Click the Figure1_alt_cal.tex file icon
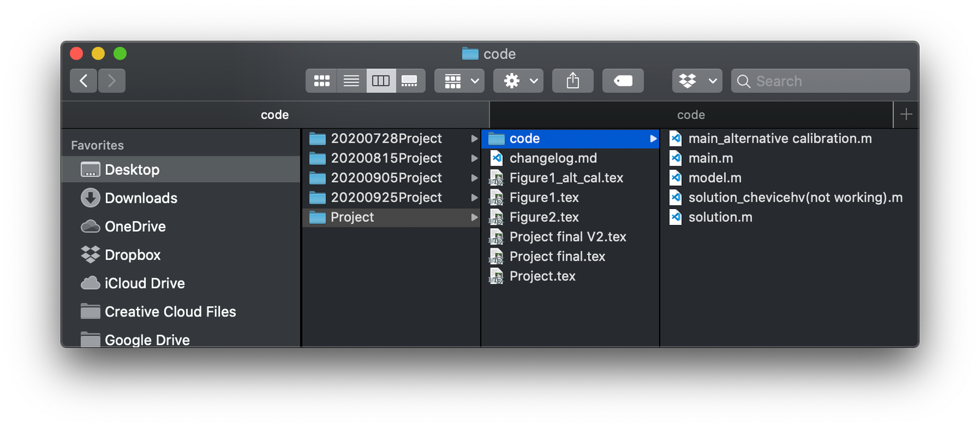Screen dimensions: 980x428 [x=496, y=178]
